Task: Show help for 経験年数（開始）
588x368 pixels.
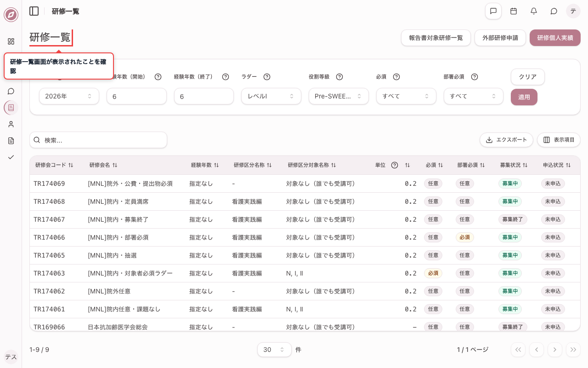Action: (x=158, y=77)
